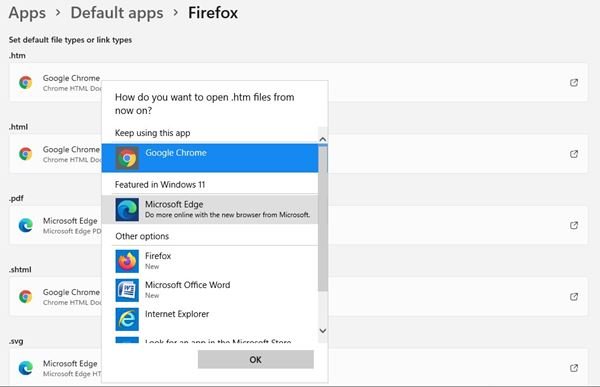The image size is (600, 387).
Task: Click the 'Featured in Windows 11' header
Action: tap(160, 185)
